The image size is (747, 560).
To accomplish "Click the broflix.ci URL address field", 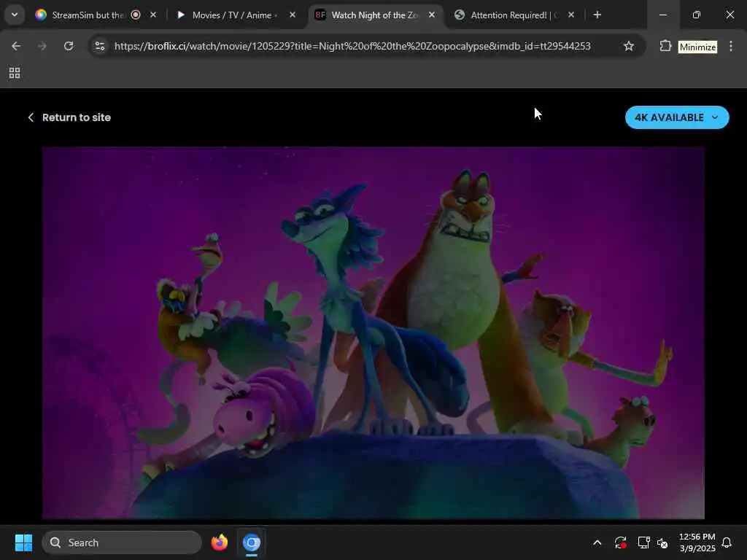I will coord(352,46).
